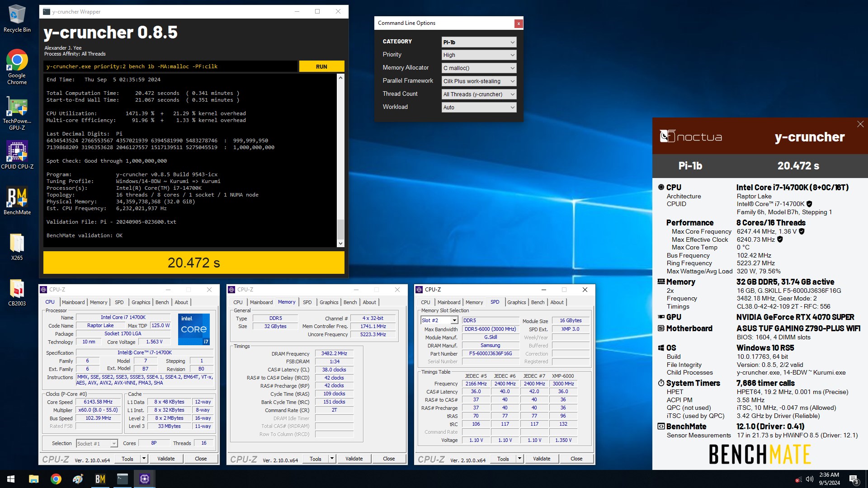Click the y-cruncher output vertical scrollbar
This screenshot has height=488, width=868.
(340, 160)
